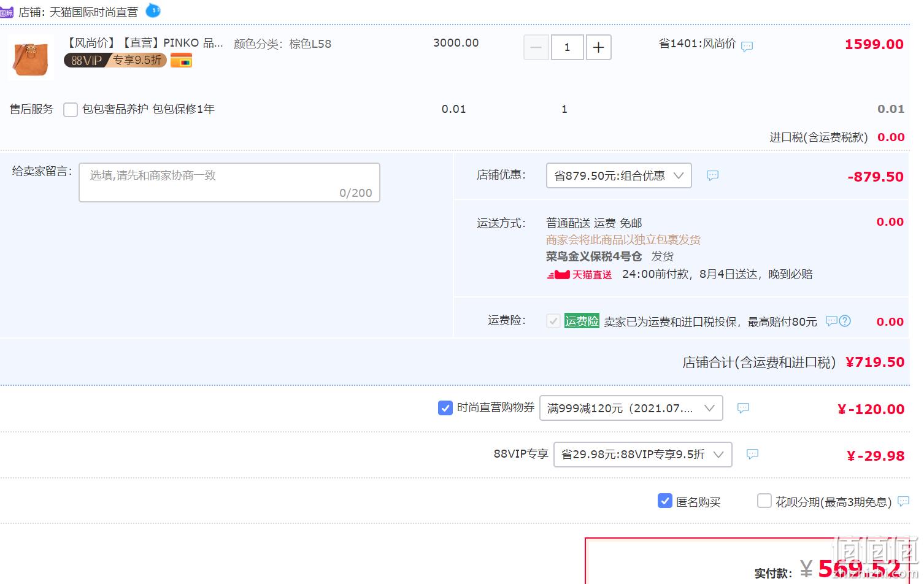Open the question mark help icon for 运费险

845,321
